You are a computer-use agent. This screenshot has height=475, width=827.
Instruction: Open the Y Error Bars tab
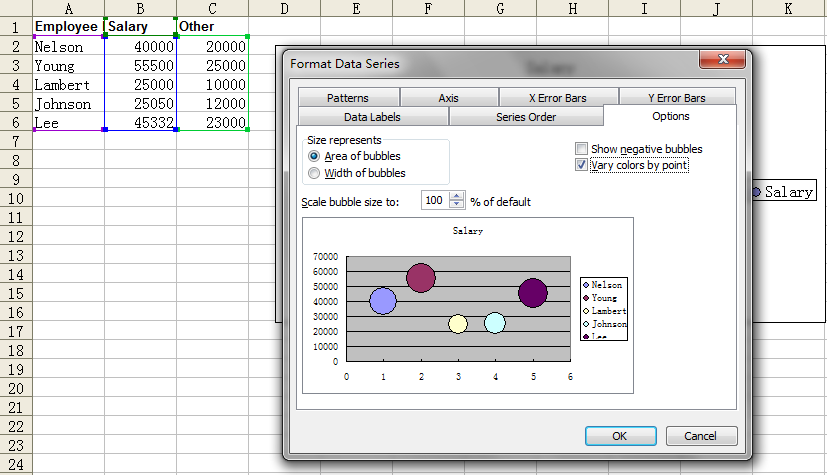pos(677,98)
